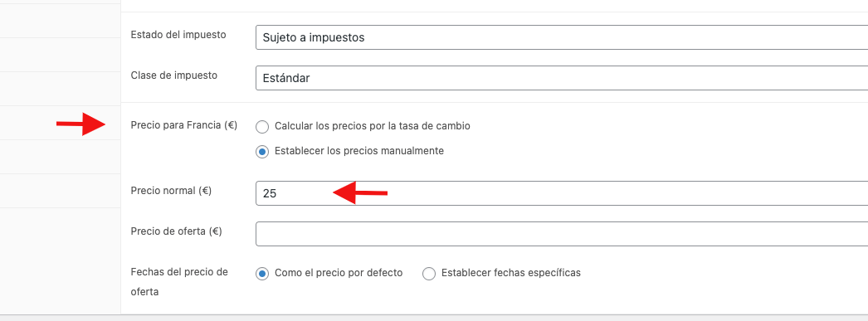Click the text 'Calcular los precios por la tasa de cambio'
The width and height of the screenshot is (868, 321).
pos(373,126)
